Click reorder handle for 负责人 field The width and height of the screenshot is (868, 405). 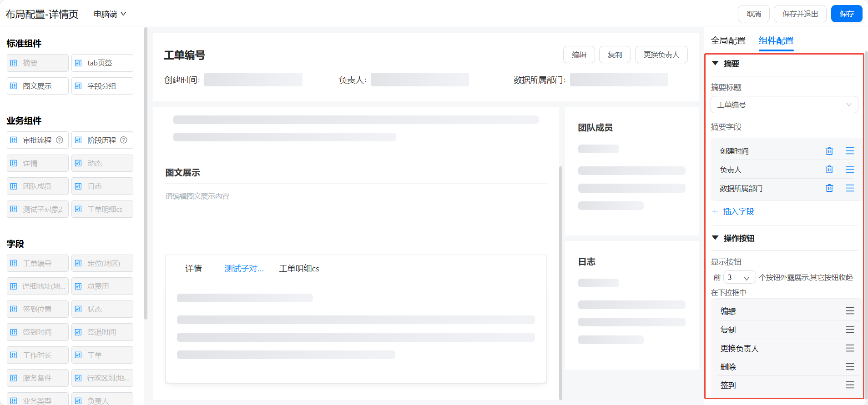[x=850, y=170]
